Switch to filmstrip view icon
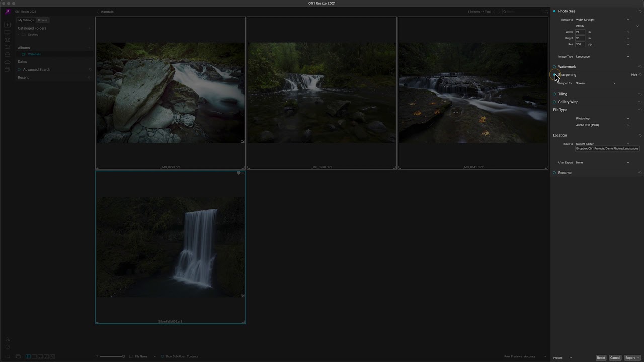644x362 pixels. [40, 356]
